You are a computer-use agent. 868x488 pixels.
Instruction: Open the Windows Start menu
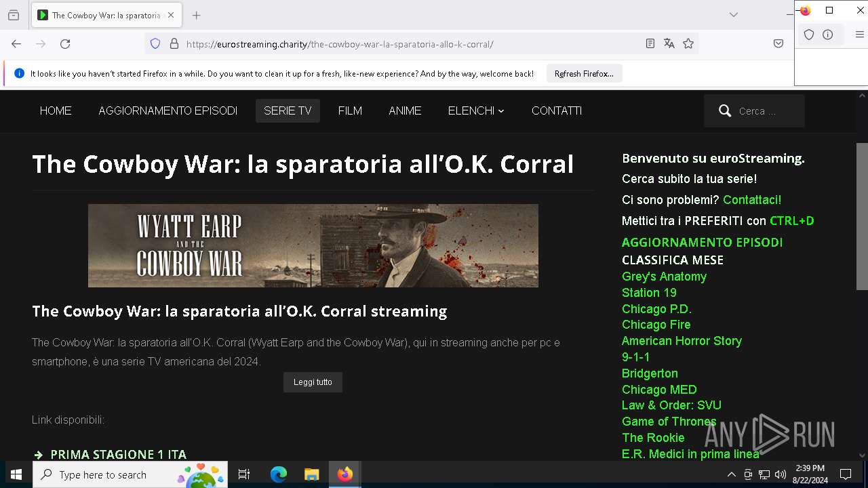pyautogui.click(x=16, y=474)
